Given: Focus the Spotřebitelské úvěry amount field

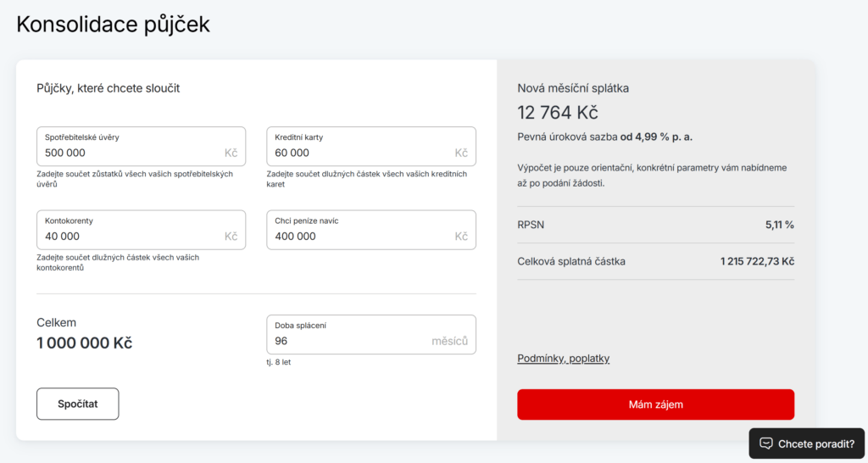Looking at the screenshot, I should (x=127, y=153).
